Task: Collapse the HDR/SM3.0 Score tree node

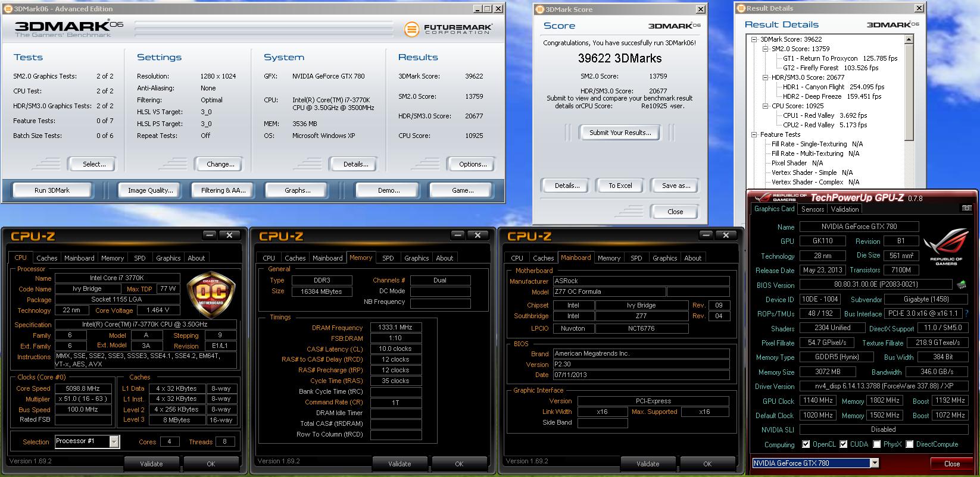Action: 766,77
